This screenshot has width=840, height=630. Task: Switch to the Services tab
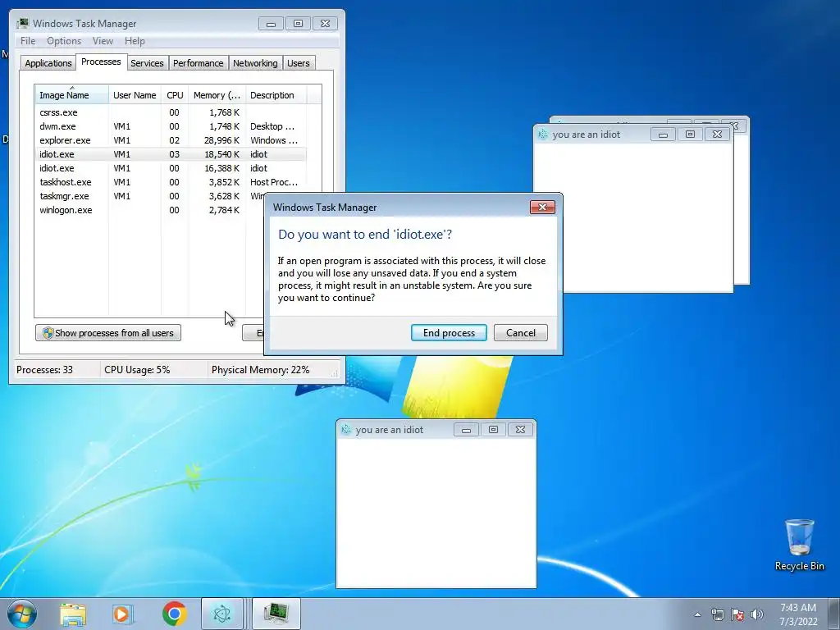(147, 62)
